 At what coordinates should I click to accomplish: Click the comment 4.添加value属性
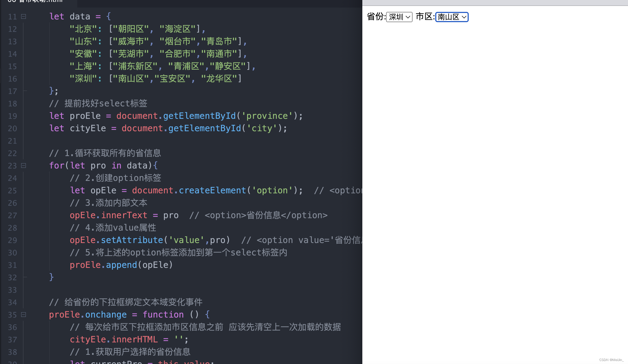[113, 228]
